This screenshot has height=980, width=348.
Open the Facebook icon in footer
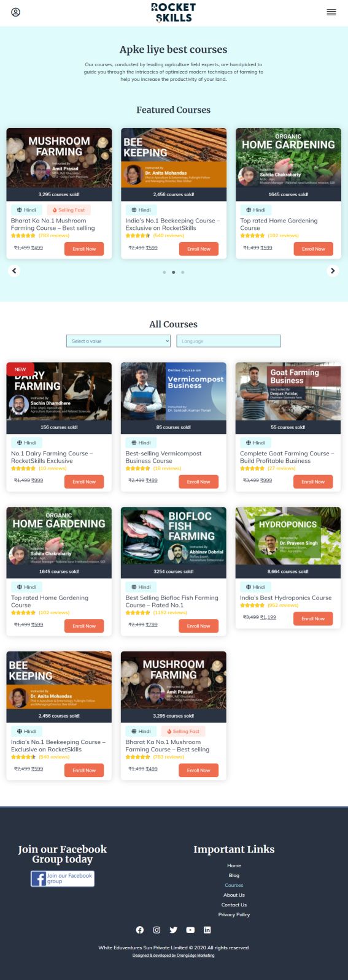pos(140,930)
